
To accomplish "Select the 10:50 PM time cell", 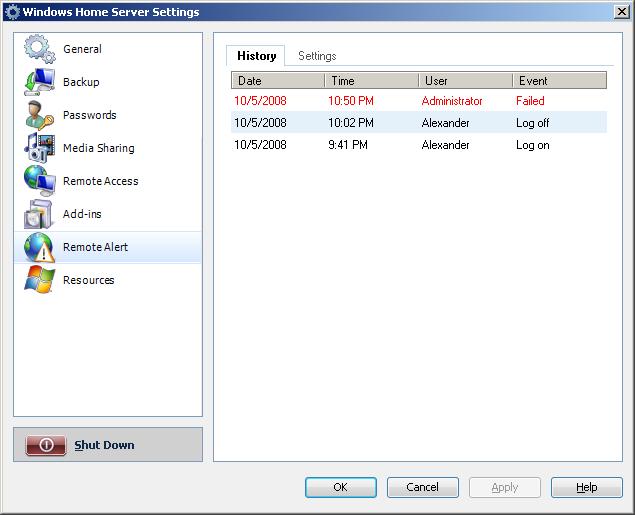I will (x=351, y=101).
